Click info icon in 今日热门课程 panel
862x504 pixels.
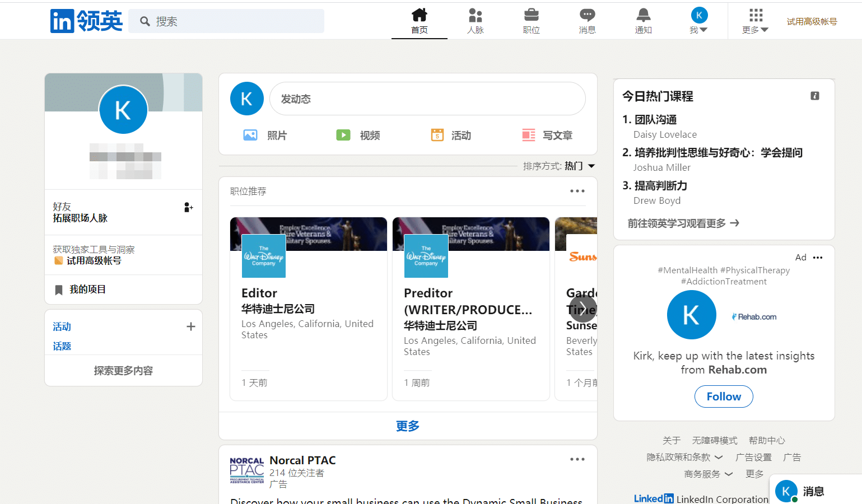pos(815,96)
